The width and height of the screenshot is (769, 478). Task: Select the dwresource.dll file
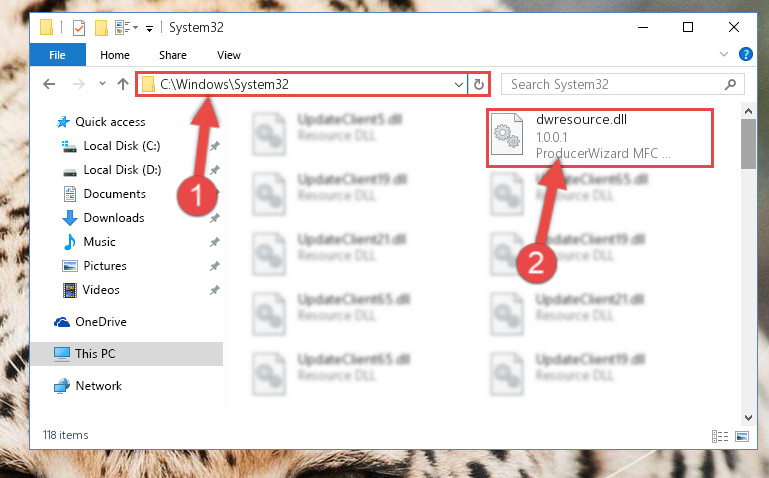coord(600,138)
